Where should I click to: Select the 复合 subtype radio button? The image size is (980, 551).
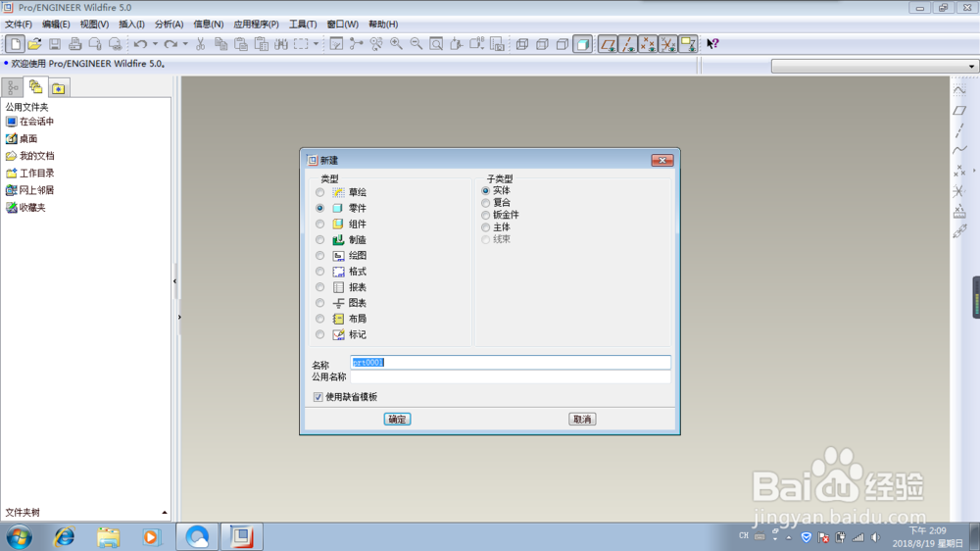point(486,203)
